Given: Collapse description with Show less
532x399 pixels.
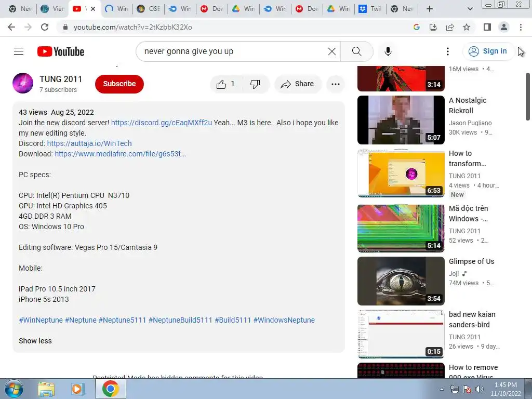Looking at the screenshot, I should coord(35,341).
